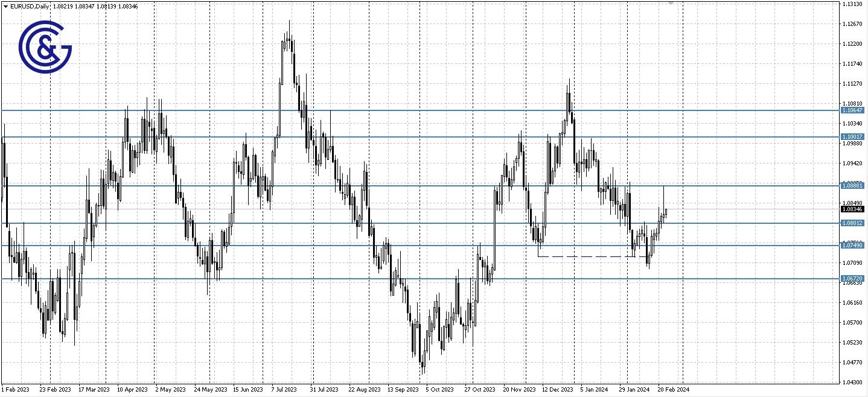868x397 pixels.
Task: Click the company logo in top-left corner
Action: (x=45, y=45)
